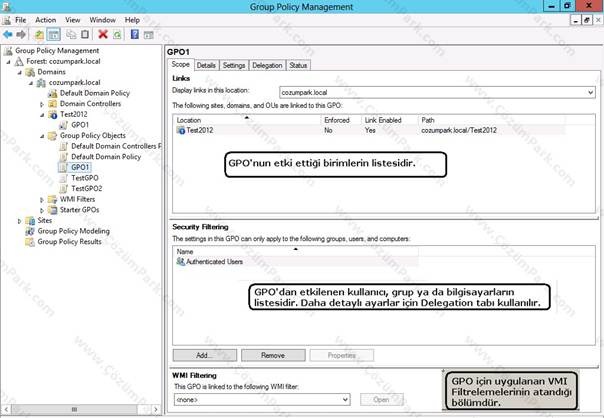Screen dimensions: 604x418
Task: Click the tree pane scroll right arrow
Action: 156,409
